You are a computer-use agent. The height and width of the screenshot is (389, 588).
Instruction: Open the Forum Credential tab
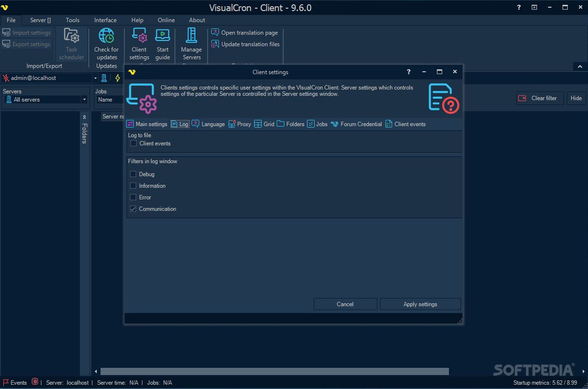point(356,124)
